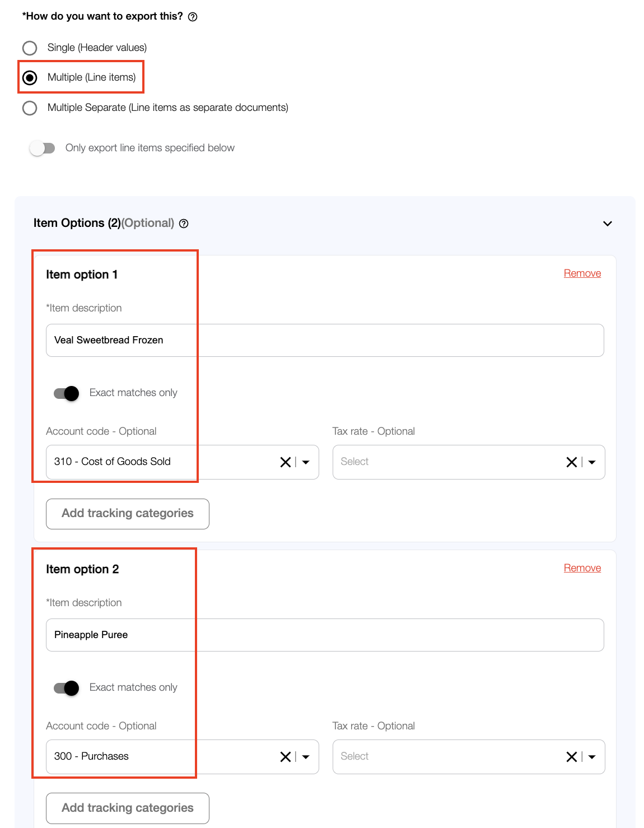Remove Item option 1

click(582, 273)
